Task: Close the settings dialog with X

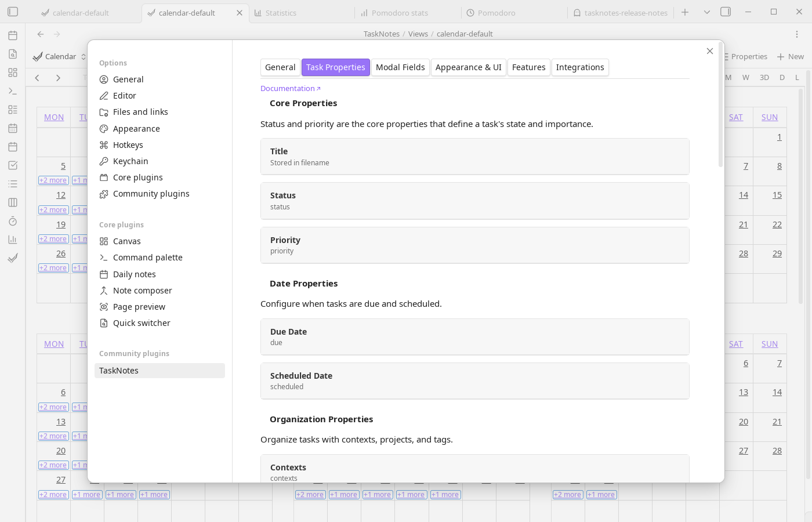Action: [x=710, y=51]
